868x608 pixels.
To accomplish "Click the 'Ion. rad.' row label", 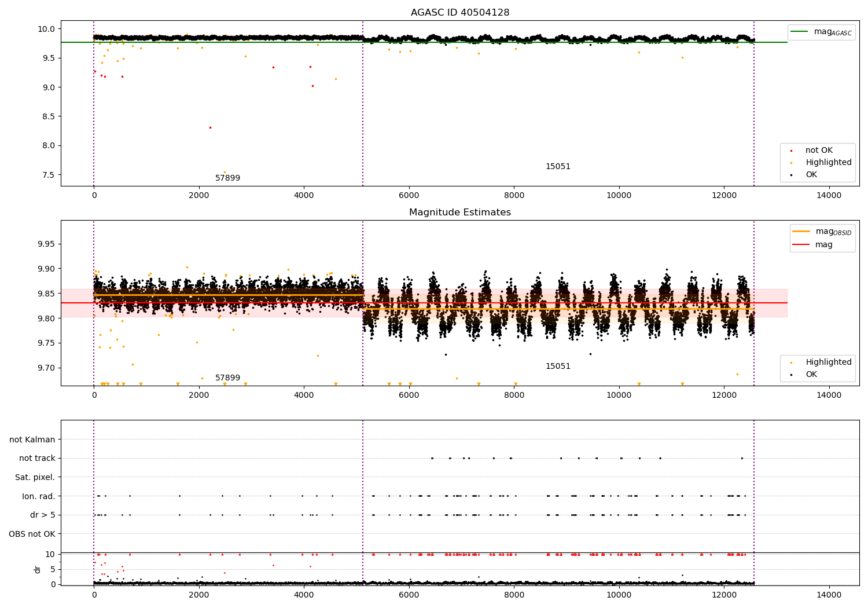I will click(x=39, y=496).
